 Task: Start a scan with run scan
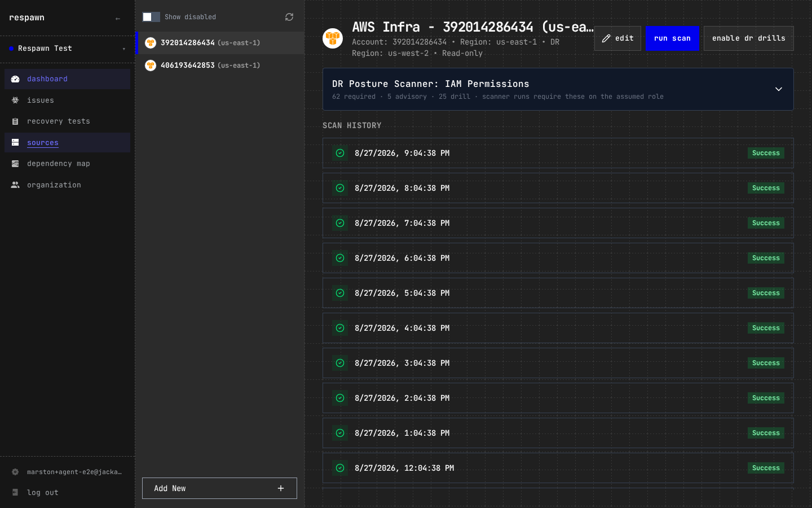[x=672, y=38]
